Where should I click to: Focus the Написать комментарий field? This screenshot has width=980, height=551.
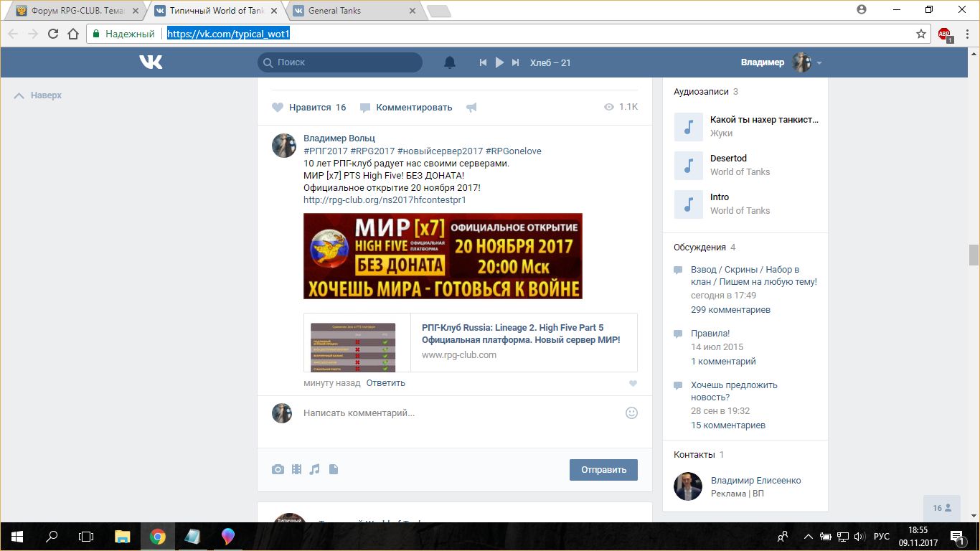(459, 413)
